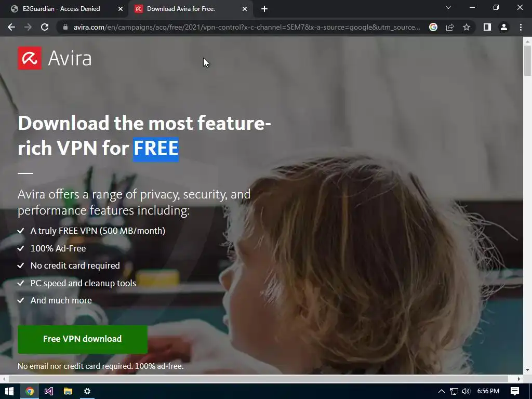Click the Avira logo
This screenshot has width=532, height=399.
click(55, 58)
